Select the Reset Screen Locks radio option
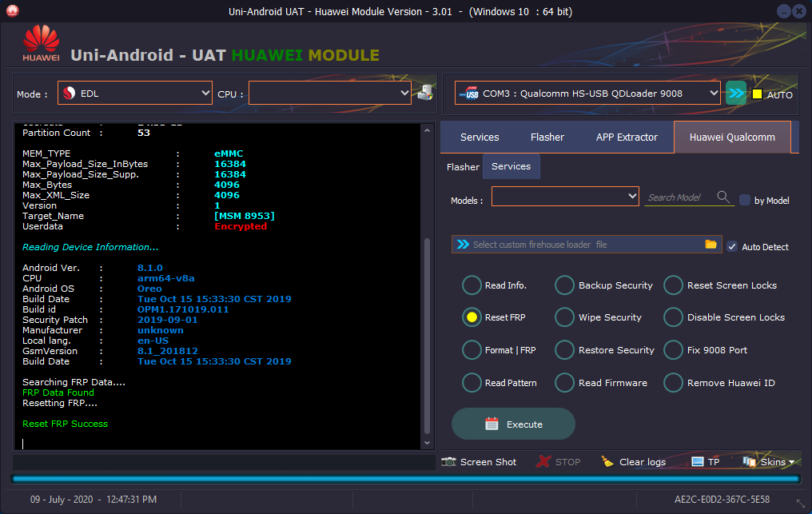The image size is (812, 514). [x=673, y=285]
